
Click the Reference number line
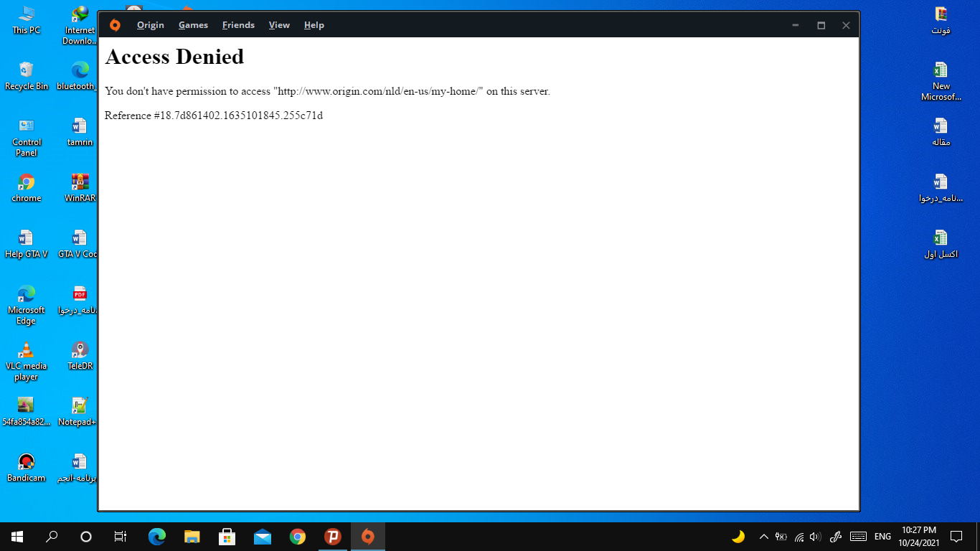pyautogui.click(x=214, y=116)
